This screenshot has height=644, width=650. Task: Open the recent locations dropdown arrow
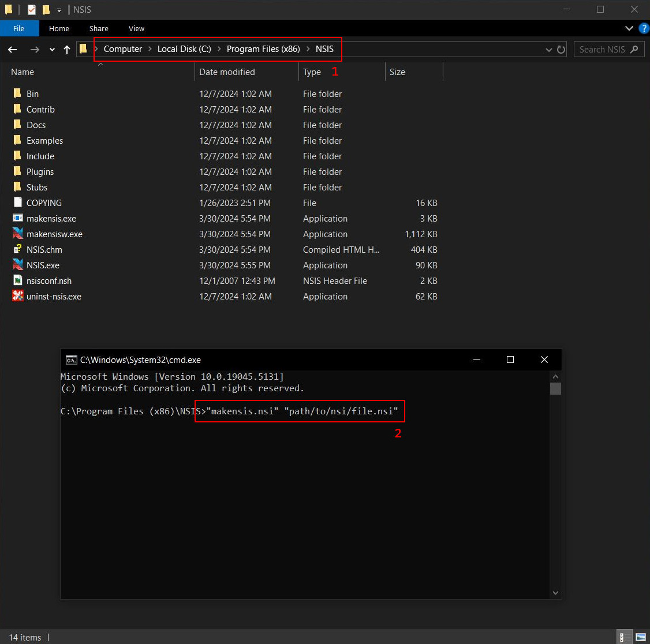click(52, 50)
